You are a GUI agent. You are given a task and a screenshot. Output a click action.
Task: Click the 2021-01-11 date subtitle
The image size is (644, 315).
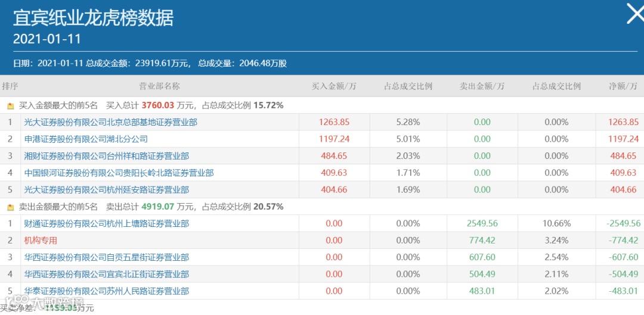[x=47, y=40]
